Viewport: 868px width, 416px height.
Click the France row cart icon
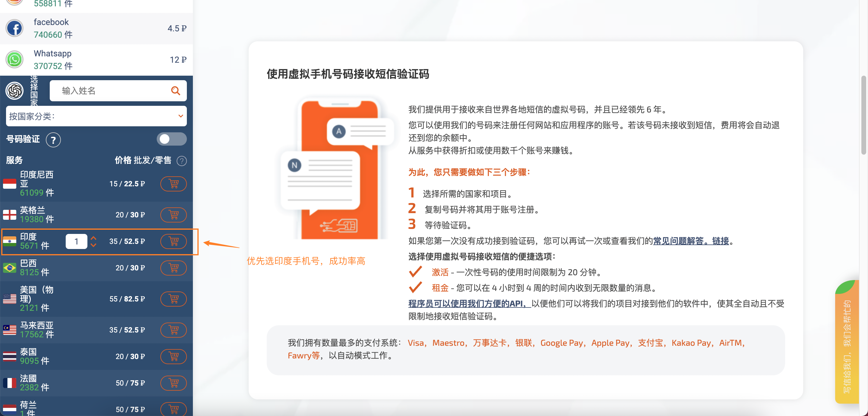tap(174, 383)
